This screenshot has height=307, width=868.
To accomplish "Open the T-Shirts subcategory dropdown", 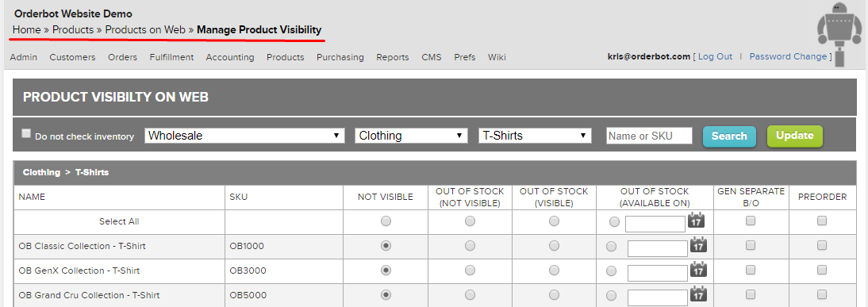I will (535, 136).
